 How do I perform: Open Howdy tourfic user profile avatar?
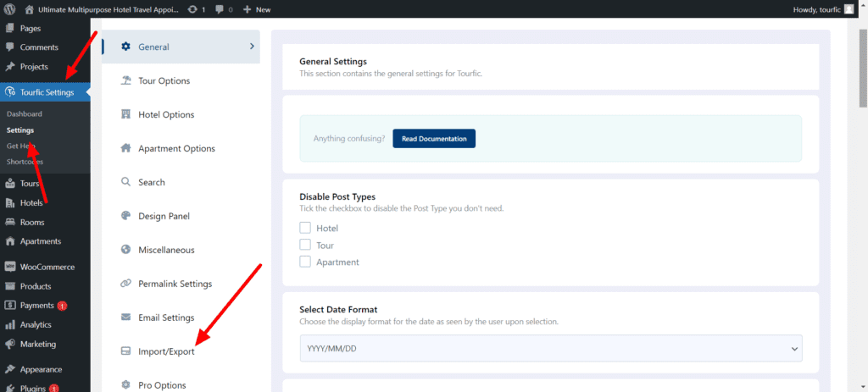pos(849,9)
